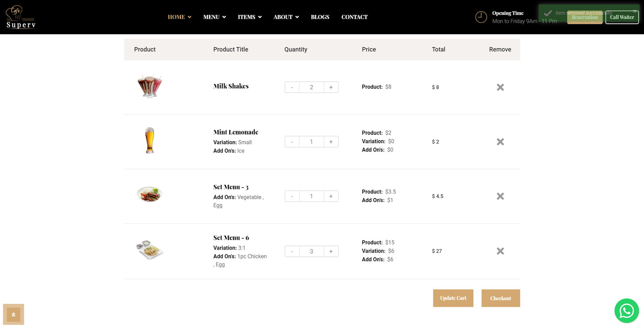Open the CONTACT page
This screenshot has height=328, width=644.
(x=354, y=17)
